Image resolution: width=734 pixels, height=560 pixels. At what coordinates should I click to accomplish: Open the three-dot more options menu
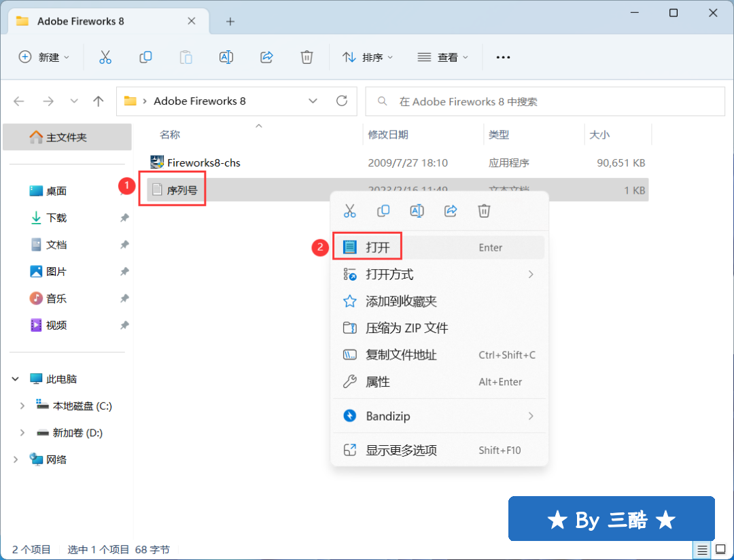coord(503,57)
